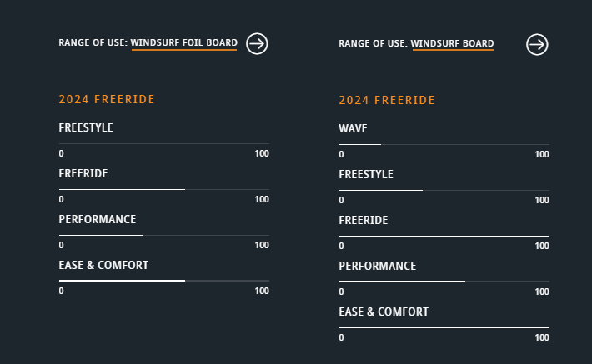Click the foil board Freestyle rating bar
592x364 pixels.
coord(164,143)
